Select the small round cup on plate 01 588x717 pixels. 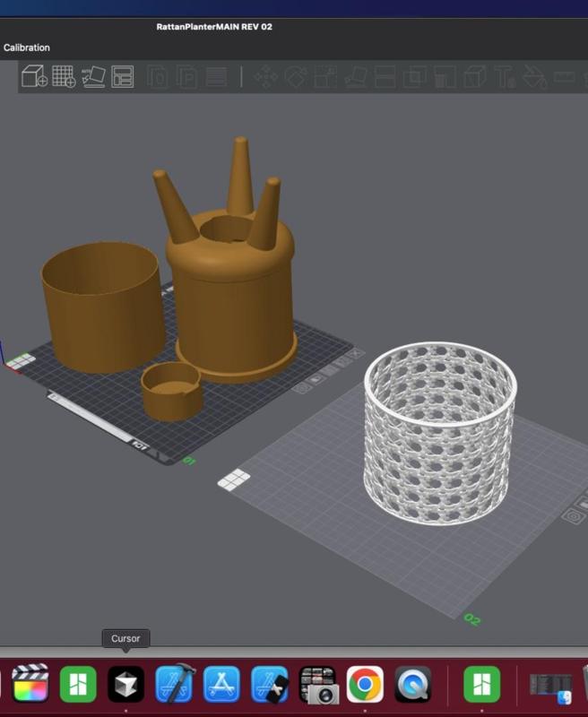point(171,392)
